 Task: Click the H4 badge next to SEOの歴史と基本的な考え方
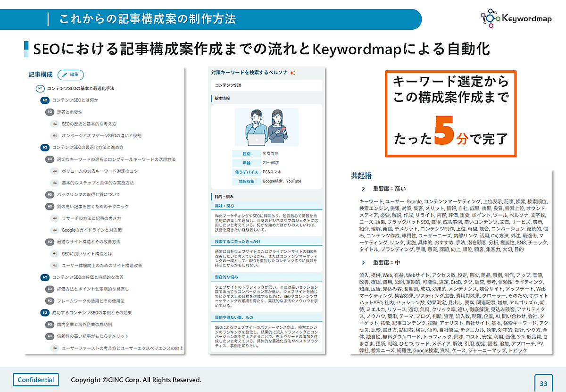point(54,124)
